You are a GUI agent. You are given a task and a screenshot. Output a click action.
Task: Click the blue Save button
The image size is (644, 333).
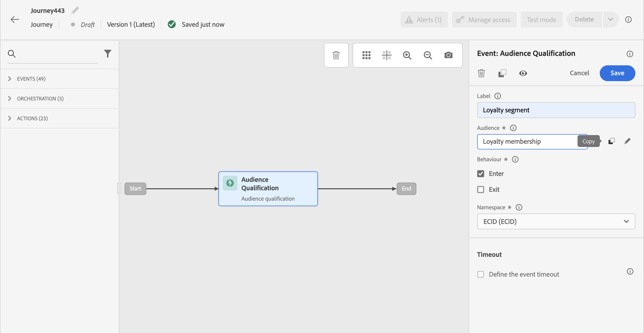pos(617,73)
